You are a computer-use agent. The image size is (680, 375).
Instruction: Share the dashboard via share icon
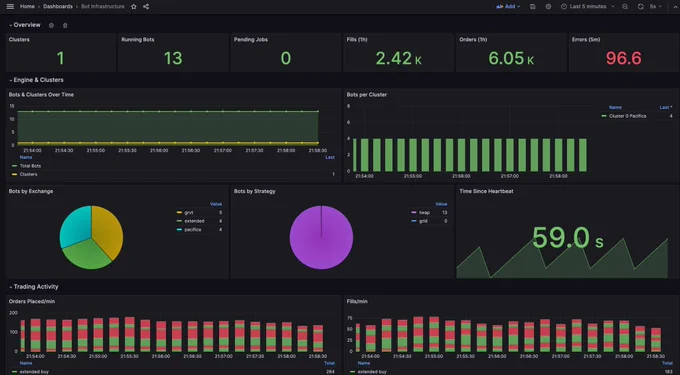point(146,7)
